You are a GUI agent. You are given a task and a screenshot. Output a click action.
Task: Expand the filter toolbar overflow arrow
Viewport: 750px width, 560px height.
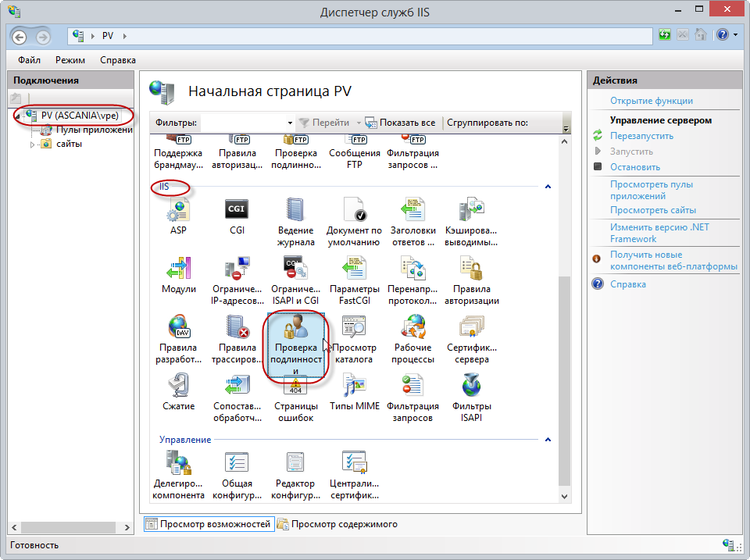click(566, 129)
